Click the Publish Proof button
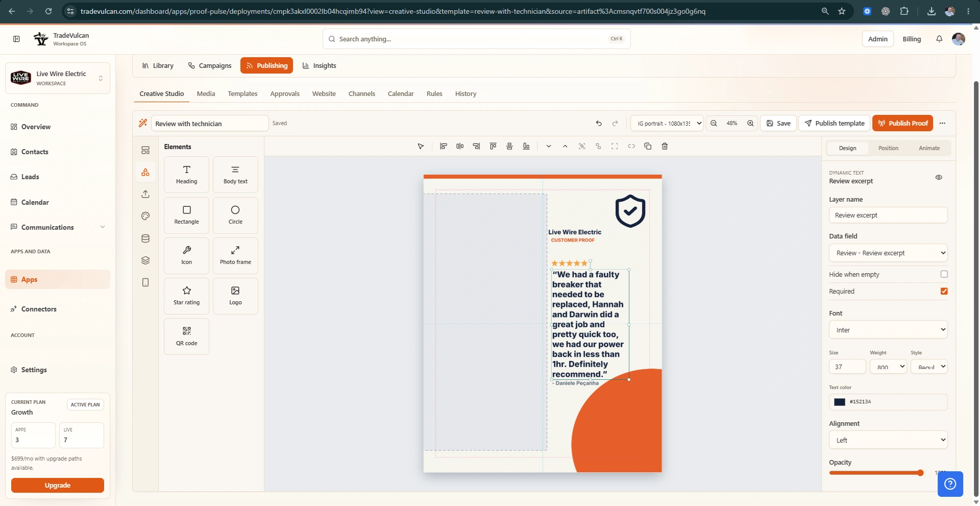The width and height of the screenshot is (980, 506). point(903,123)
